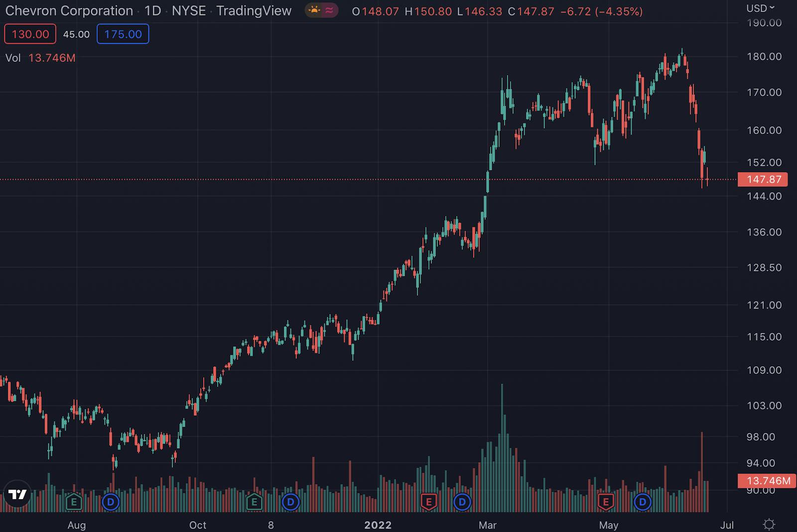Screen dimensions: 797x532
Task: Click the sun market-status icon in the header
Action: click(x=314, y=10)
